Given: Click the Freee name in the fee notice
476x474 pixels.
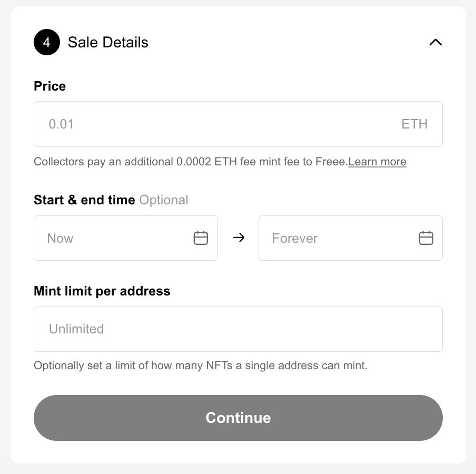Looking at the screenshot, I should click(331, 162).
